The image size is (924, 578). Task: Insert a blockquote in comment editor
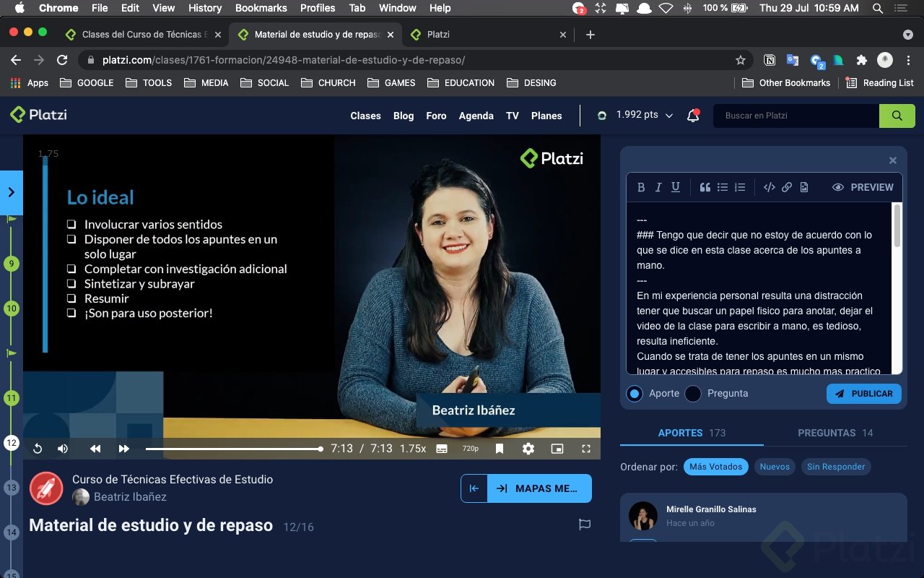point(705,187)
